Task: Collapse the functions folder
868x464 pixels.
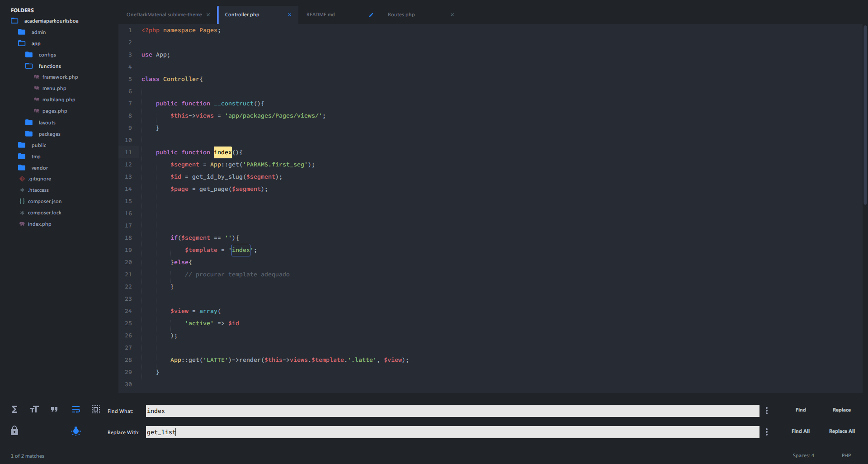Action: 29,66
